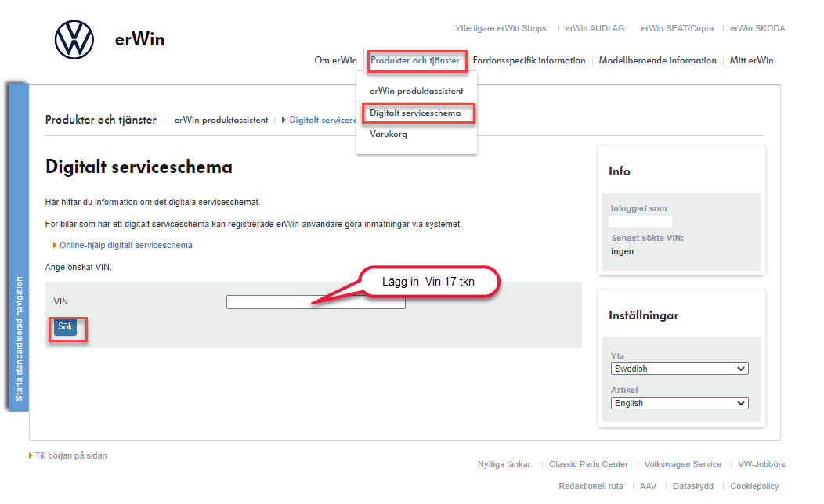Open the Classic Parts Center link
The image size is (824, 504).
588,464
